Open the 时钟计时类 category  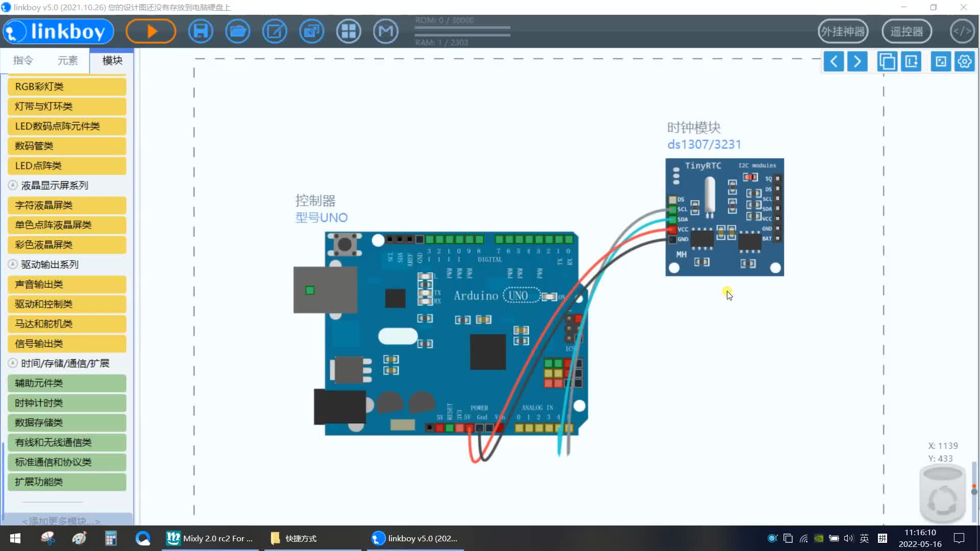(x=67, y=403)
